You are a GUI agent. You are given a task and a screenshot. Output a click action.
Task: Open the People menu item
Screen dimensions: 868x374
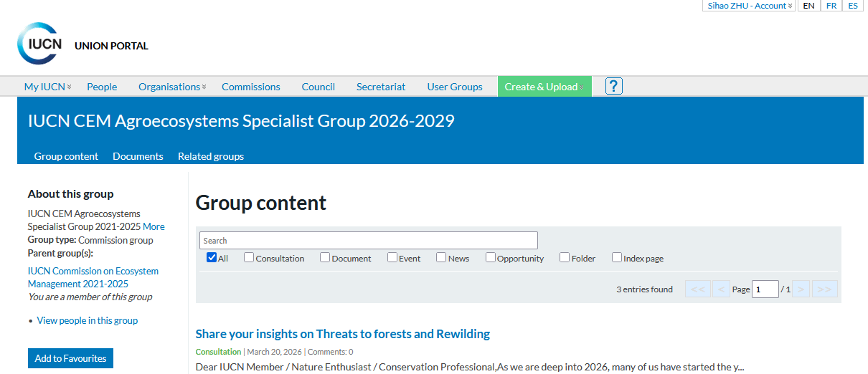pyautogui.click(x=102, y=87)
